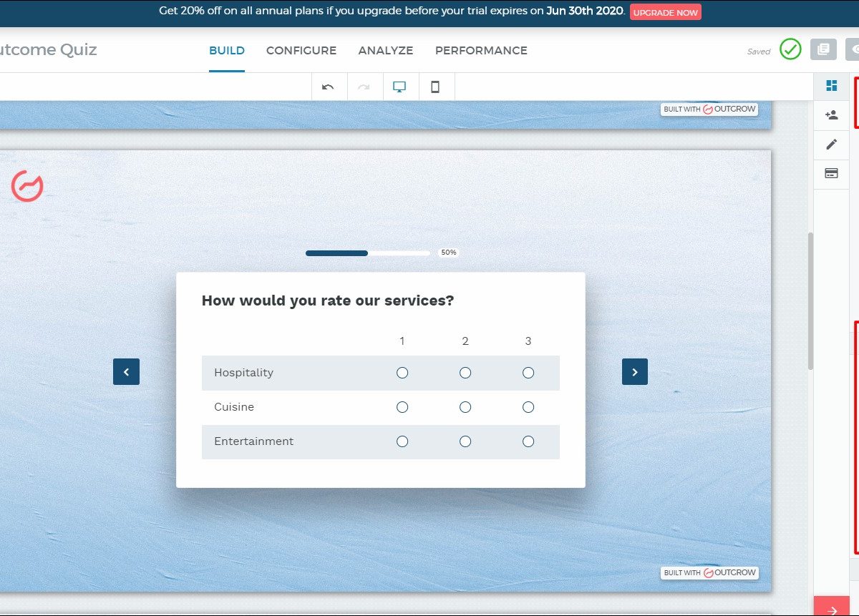Open the card layout icon in sidebar
Viewport: 859px width, 616px height.
pyautogui.click(x=831, y=173)
